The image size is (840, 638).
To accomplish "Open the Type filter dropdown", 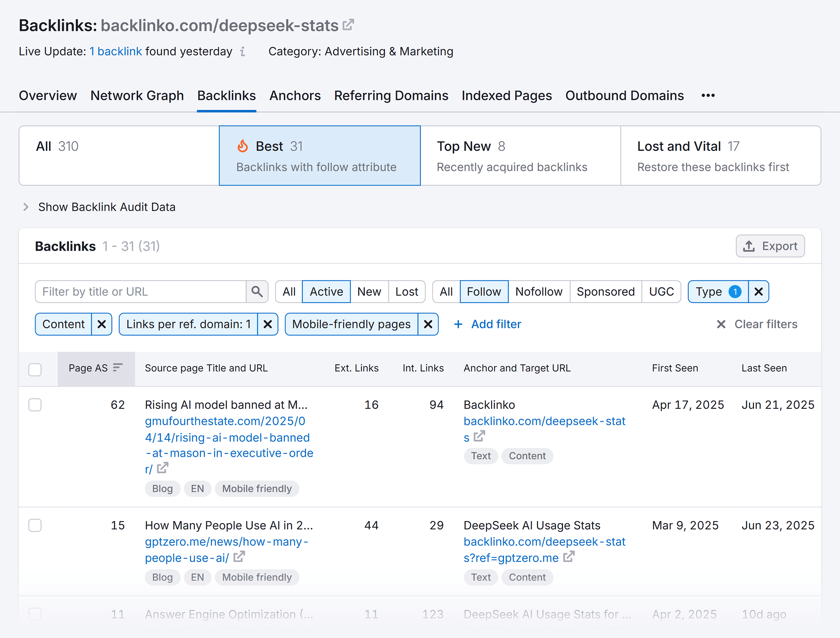I will [718, 291].
